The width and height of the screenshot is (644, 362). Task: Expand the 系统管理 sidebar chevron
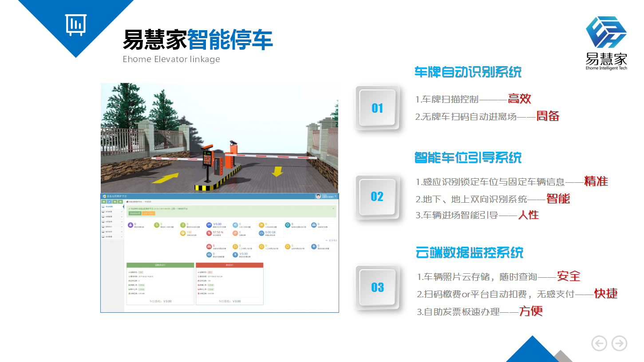click(x=122, y=237)
